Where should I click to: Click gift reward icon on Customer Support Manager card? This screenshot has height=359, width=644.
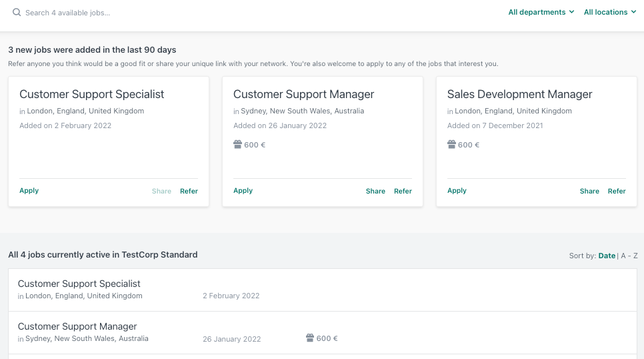point(237,145)
